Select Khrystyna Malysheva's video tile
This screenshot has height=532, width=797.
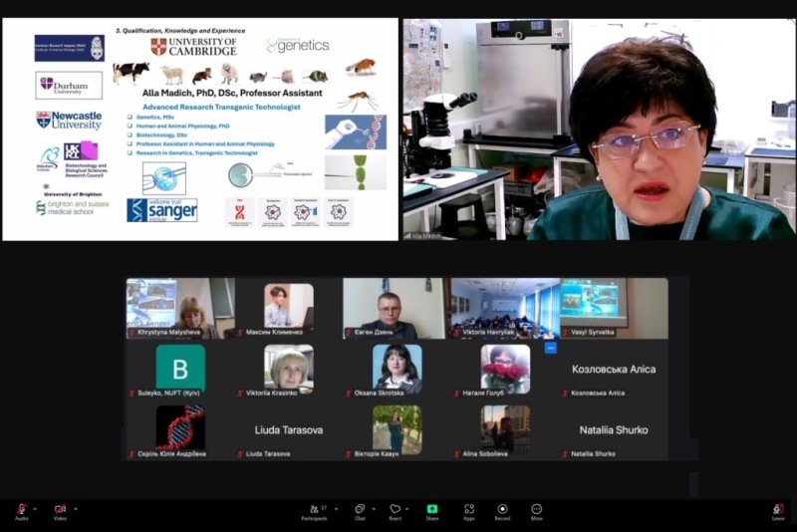click(x=180, y=308)
